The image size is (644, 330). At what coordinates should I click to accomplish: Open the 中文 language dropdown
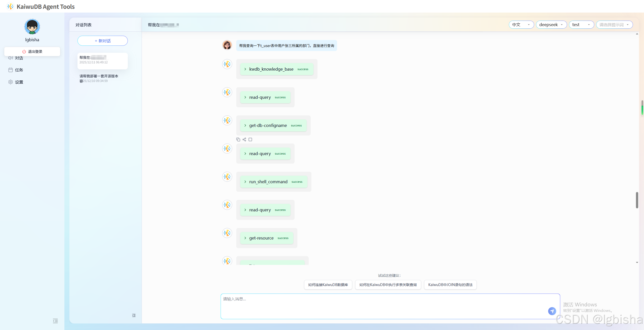click(x=521, y=25)
